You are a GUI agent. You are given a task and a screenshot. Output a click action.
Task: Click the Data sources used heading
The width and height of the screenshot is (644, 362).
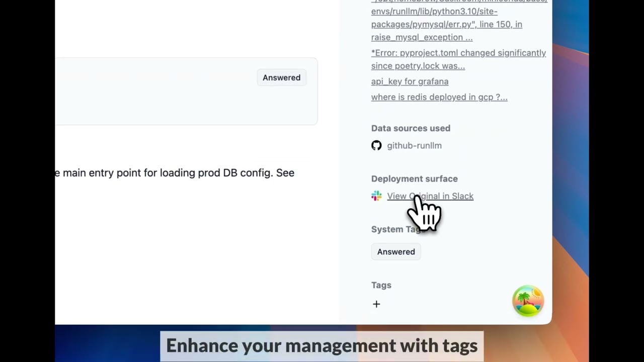tap(411, 128)
